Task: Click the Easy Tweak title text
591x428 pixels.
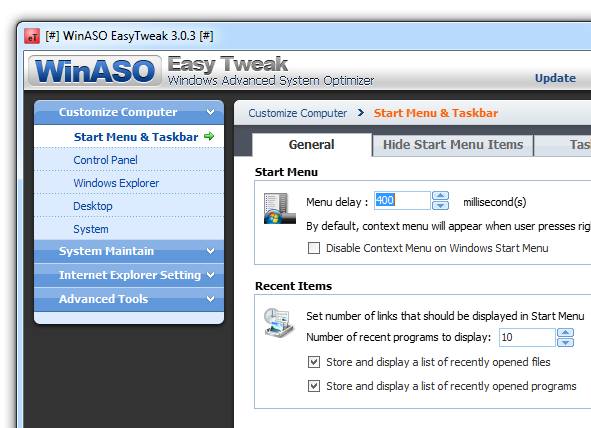Action: click(x=228, y=64)
